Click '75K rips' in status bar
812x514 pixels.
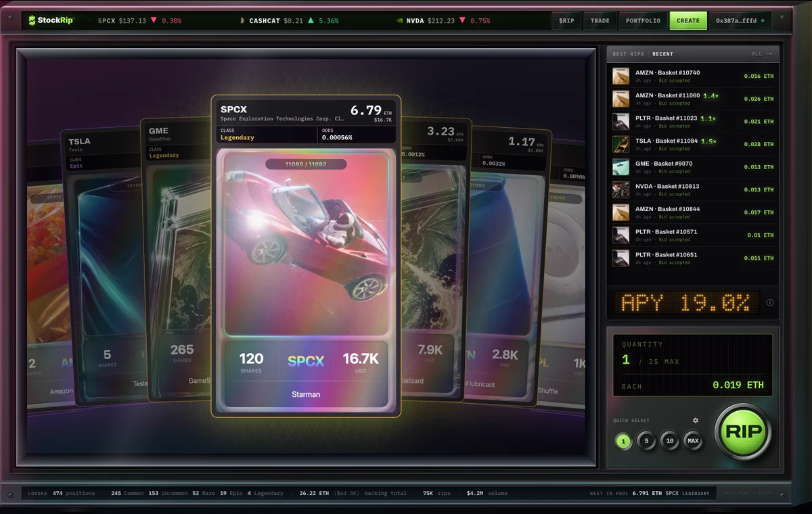[x=436, y=494]
